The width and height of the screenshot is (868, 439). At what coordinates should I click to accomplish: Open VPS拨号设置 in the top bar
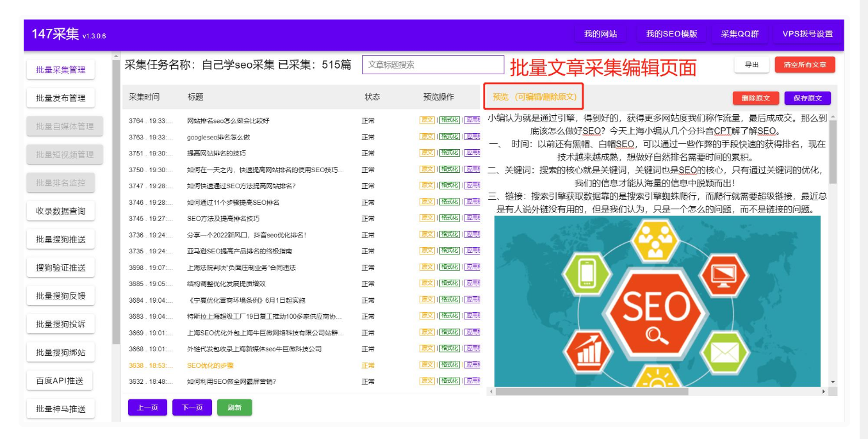(807, 34)
